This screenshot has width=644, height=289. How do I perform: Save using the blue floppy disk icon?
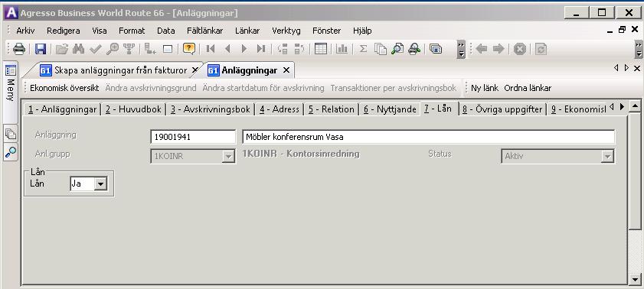pos(41,49)
